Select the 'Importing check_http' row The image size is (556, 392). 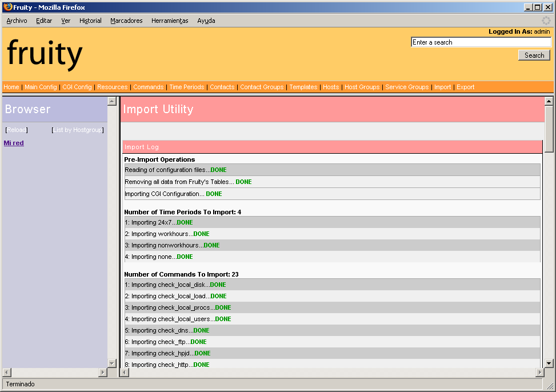pyautogui.click(x=332, y=363)
